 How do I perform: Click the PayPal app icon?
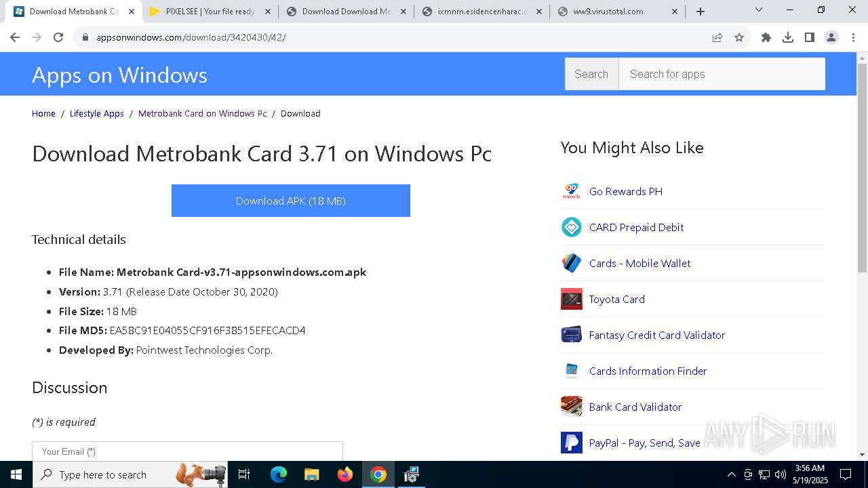(572, 443)
